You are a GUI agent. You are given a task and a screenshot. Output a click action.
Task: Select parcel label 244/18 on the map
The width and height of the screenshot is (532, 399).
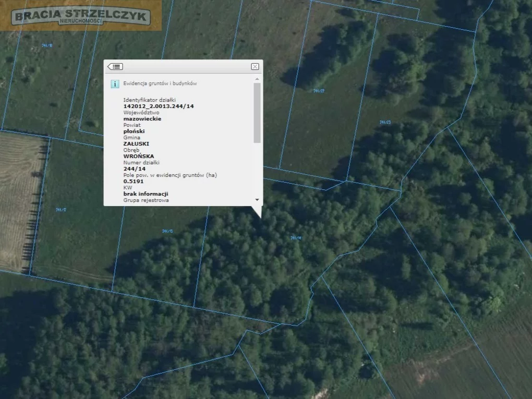[47, 45]
